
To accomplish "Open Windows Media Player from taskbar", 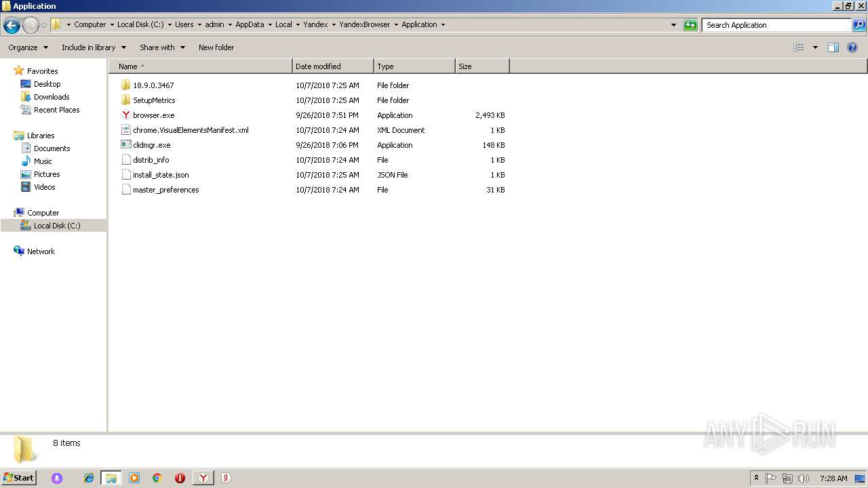I will tap(134, 478).
